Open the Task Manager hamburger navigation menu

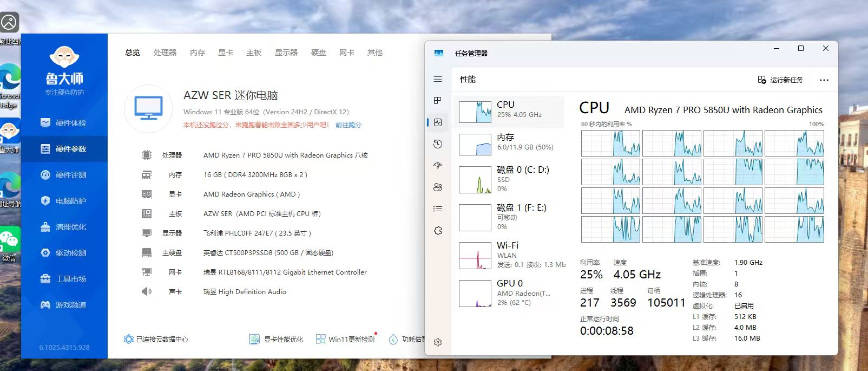tap(438, 80)
